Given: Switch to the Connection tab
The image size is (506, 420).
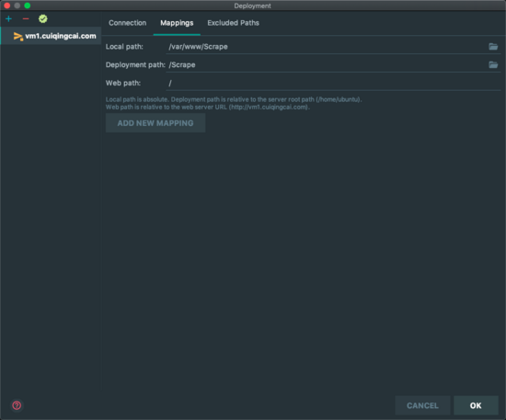Looking at the screenshot, I should 128,23.
